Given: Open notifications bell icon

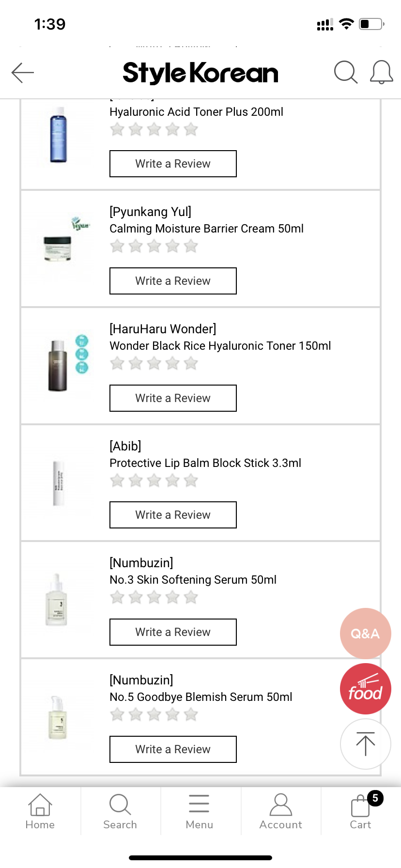Looking at the screenshot, I should point(381,73).
